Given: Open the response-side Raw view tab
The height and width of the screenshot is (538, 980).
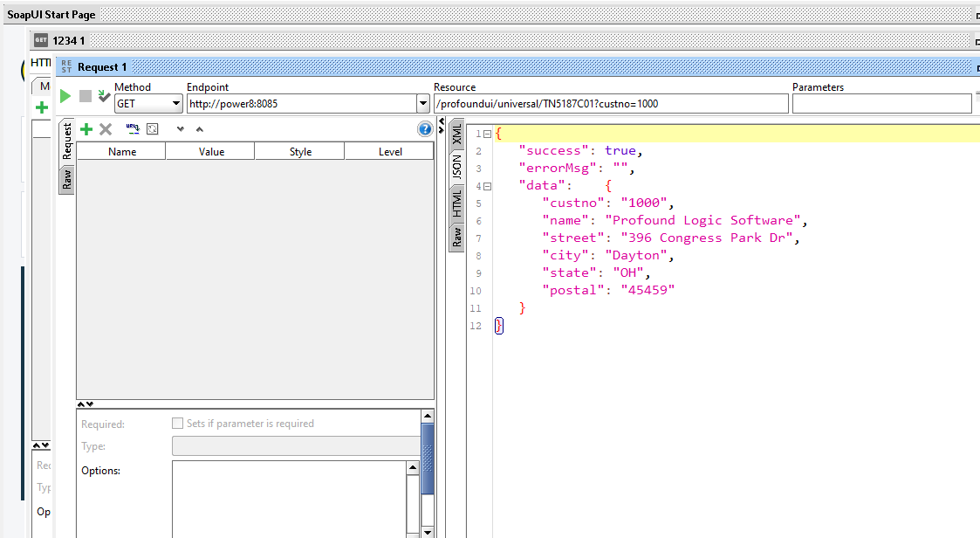Looking at the screenshot, I should click(x=457, y=237).
